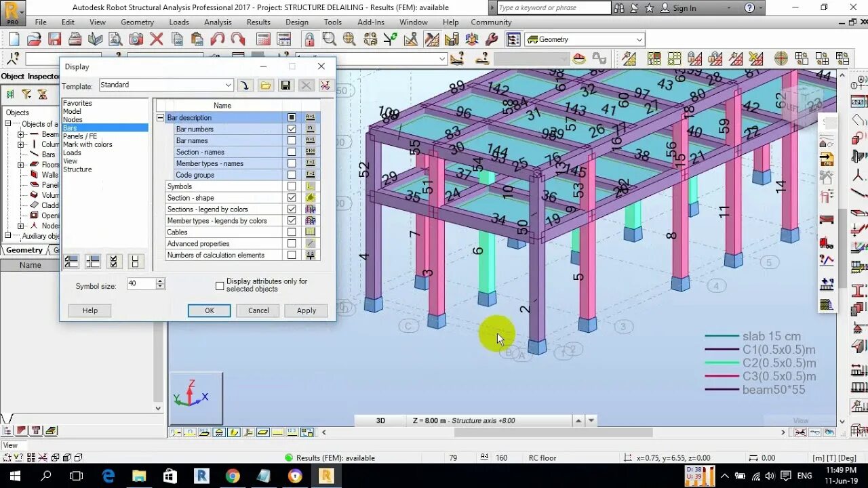Toggle Bar numbers checkbox

point(292,129)
